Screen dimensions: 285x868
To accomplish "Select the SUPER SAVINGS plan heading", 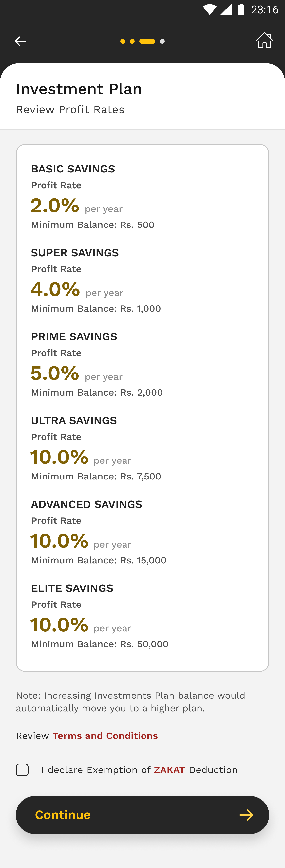I will (x=75, y=253).
